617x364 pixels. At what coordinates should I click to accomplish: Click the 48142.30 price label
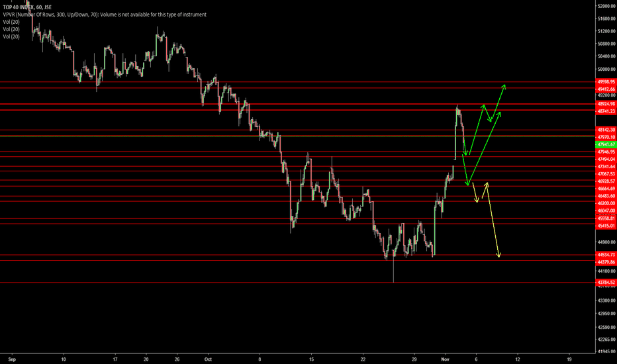point(606,130)
